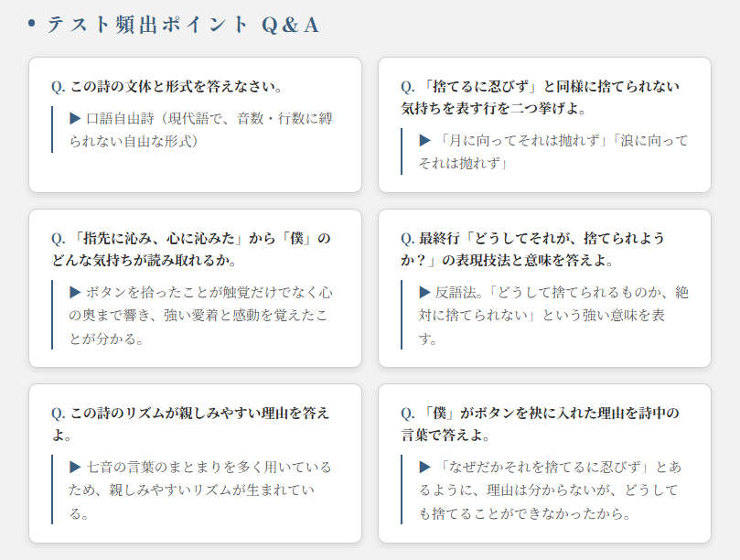Click the triangle marker before 「月に向って answer

[424, 140]
